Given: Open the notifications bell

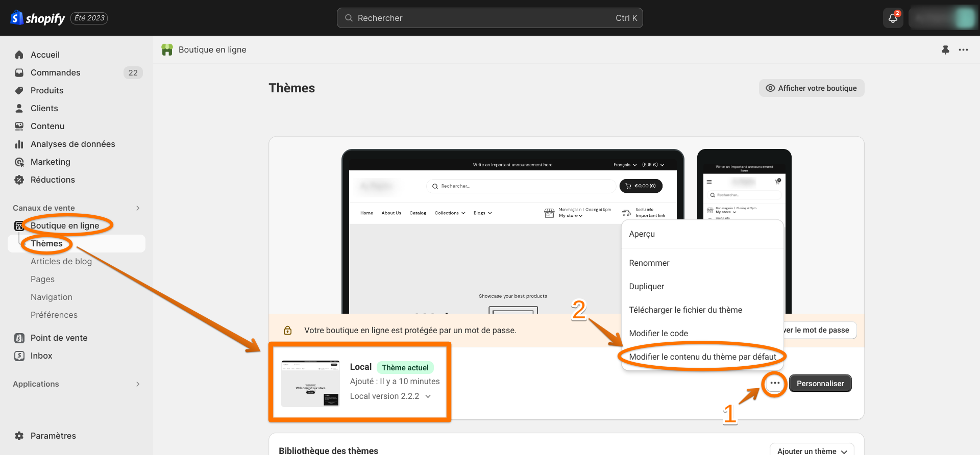Looking at the screenshot, I should (x=893, y=18).
